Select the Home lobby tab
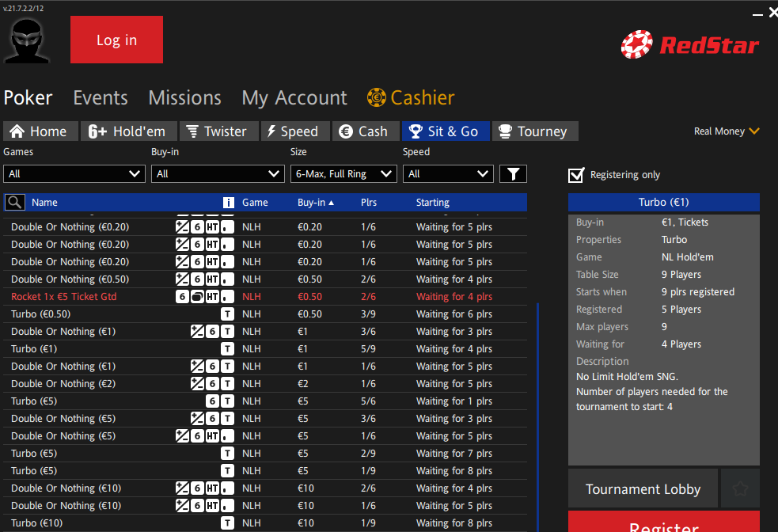 coord(40,131)
